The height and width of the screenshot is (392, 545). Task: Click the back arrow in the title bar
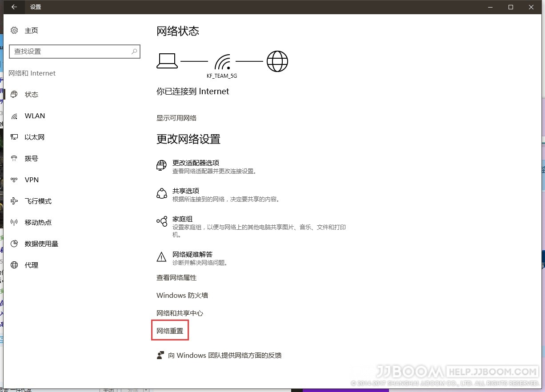(13, 7)
